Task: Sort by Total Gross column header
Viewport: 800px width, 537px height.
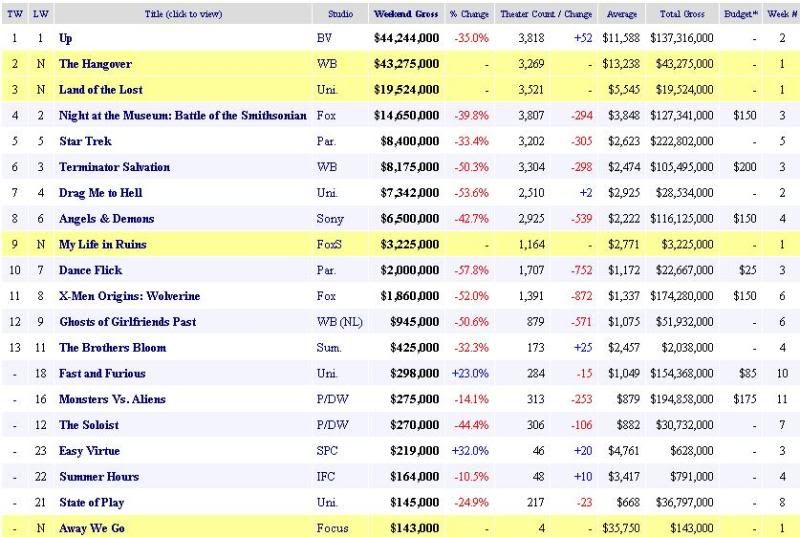Action: [684, 15]
